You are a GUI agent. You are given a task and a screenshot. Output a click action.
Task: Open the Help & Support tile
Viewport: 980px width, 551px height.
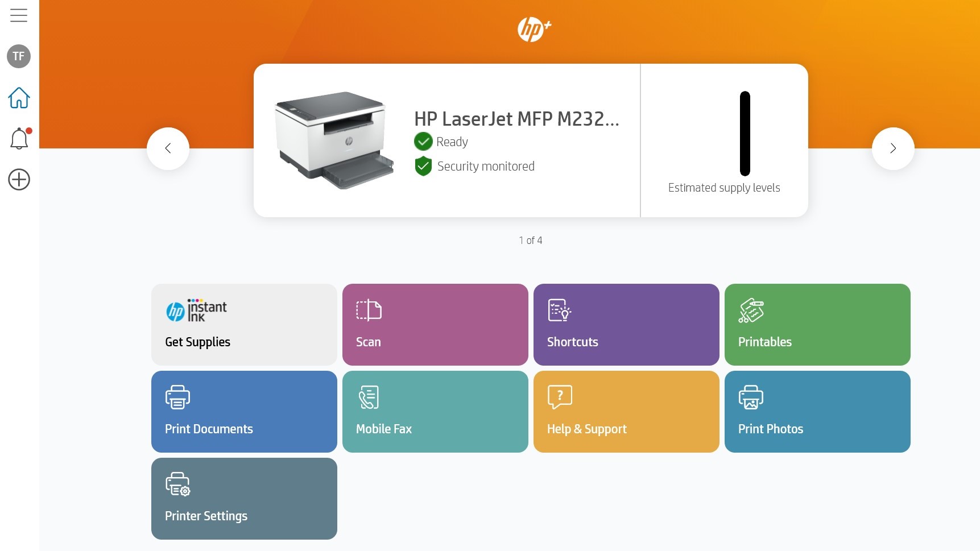(x=626, y=412)
